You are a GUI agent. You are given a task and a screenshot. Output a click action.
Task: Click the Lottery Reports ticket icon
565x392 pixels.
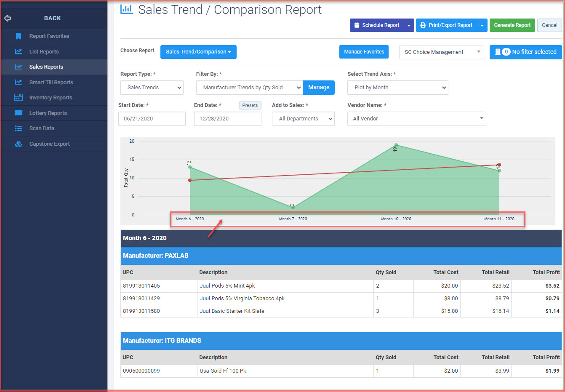(x=19, y=113)
